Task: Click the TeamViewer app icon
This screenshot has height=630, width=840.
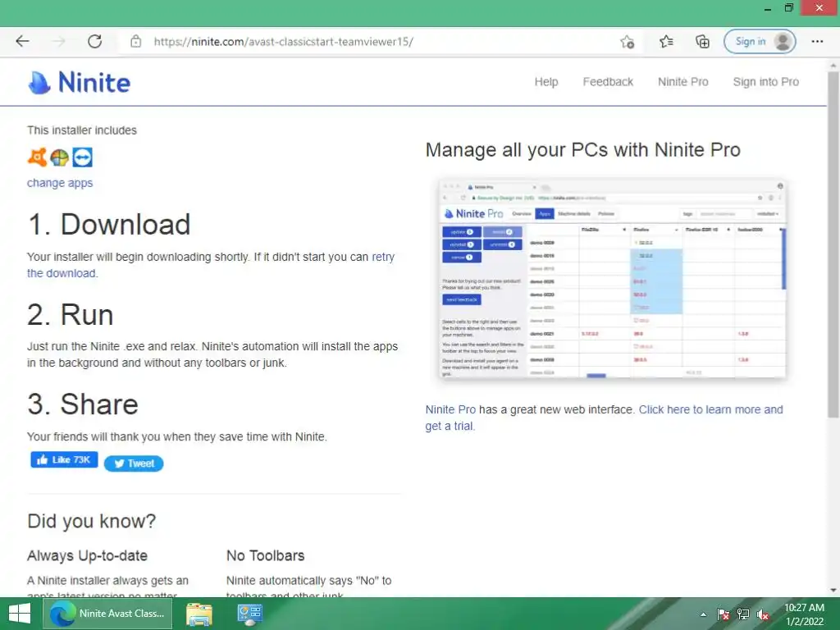Action: coord(83,157)
